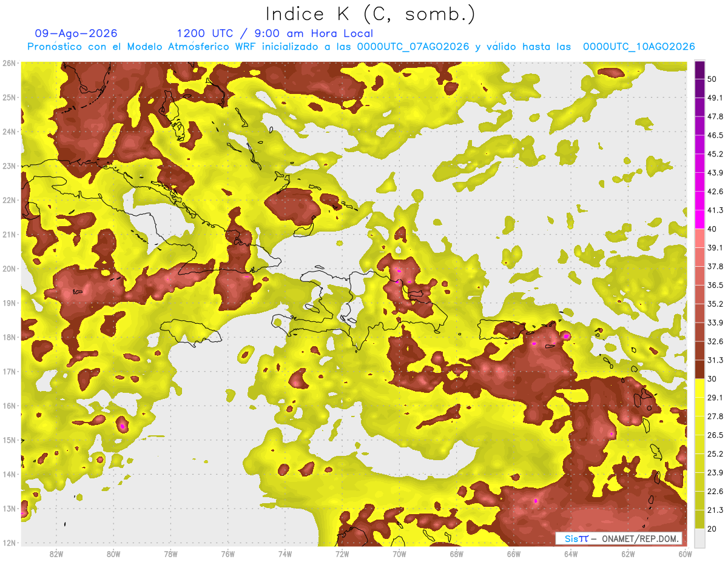
Task: Click the latitude axis label '15N'
Action: click(9, 440)
